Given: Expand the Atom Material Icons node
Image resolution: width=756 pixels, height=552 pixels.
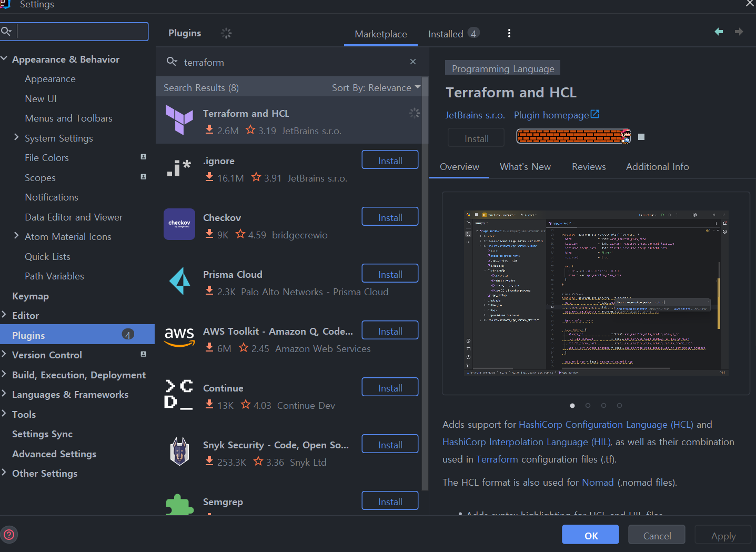Looking at the screenshot, I should pyautogui.click(x=16, y=236).
